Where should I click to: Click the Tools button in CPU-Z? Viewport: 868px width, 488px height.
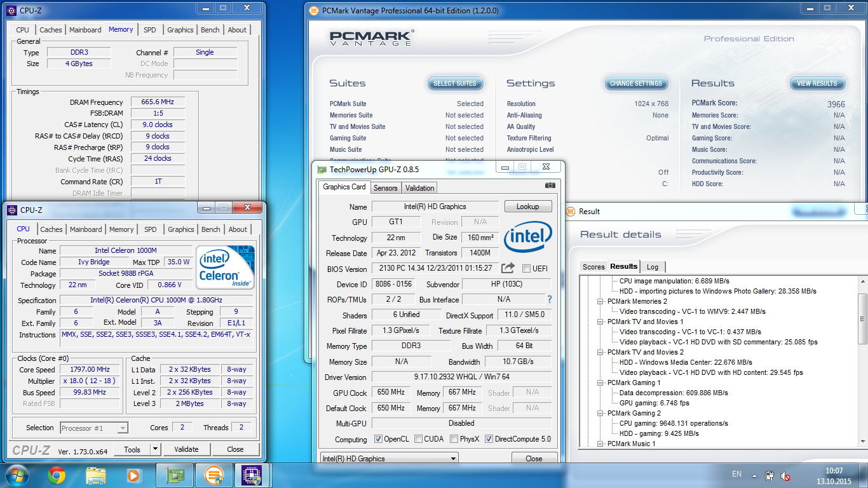pyautogui.click(x=132, y=449)
